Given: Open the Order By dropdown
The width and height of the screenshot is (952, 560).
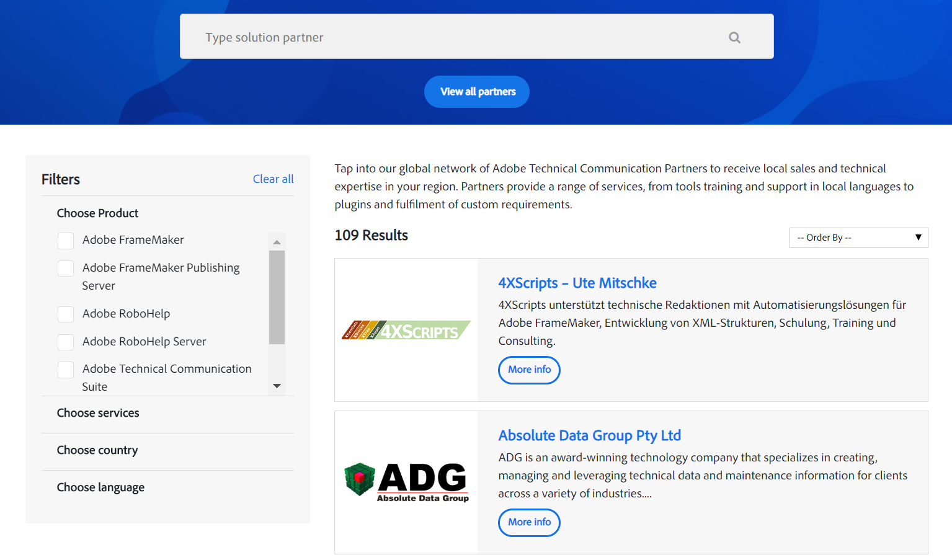Looking at the screenshot, I should tap(858, 238).
